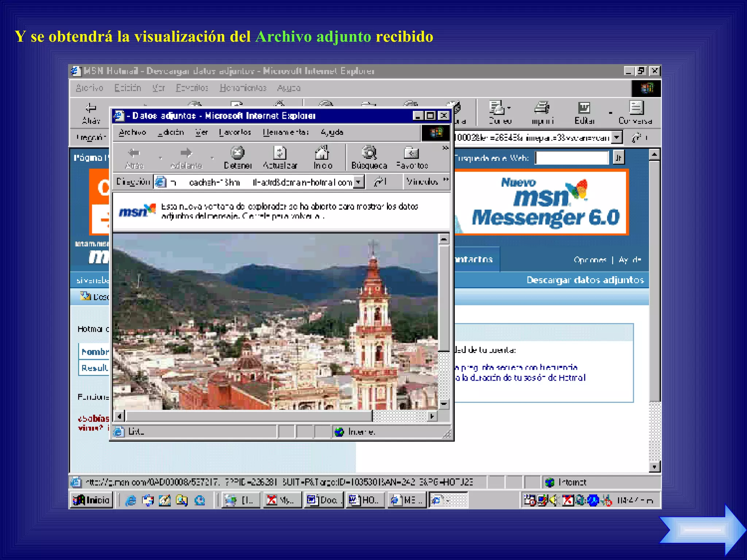Click the globe Internet zone icon in Datos adjuntos status bar

pos(340,432)
